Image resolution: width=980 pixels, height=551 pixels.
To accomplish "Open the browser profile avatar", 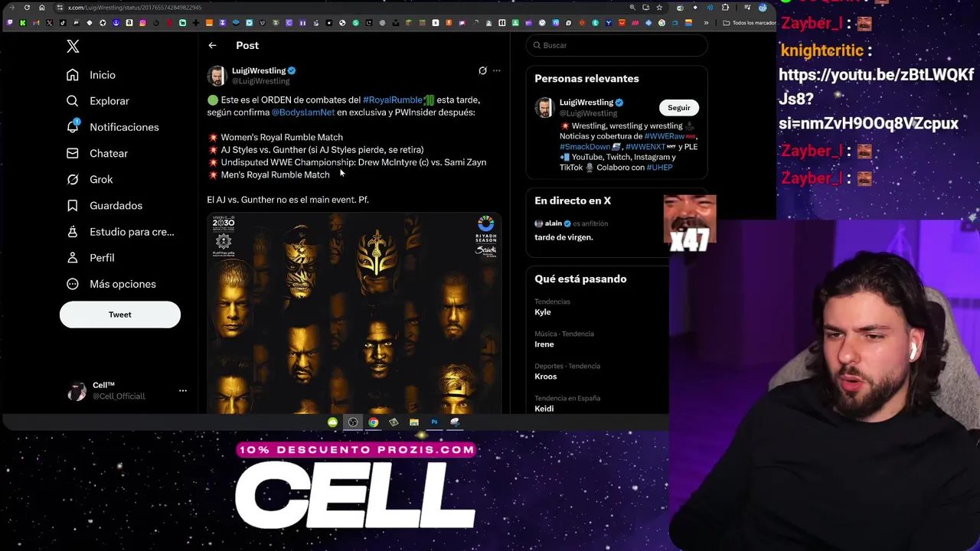I will click(x=763, y=8).
